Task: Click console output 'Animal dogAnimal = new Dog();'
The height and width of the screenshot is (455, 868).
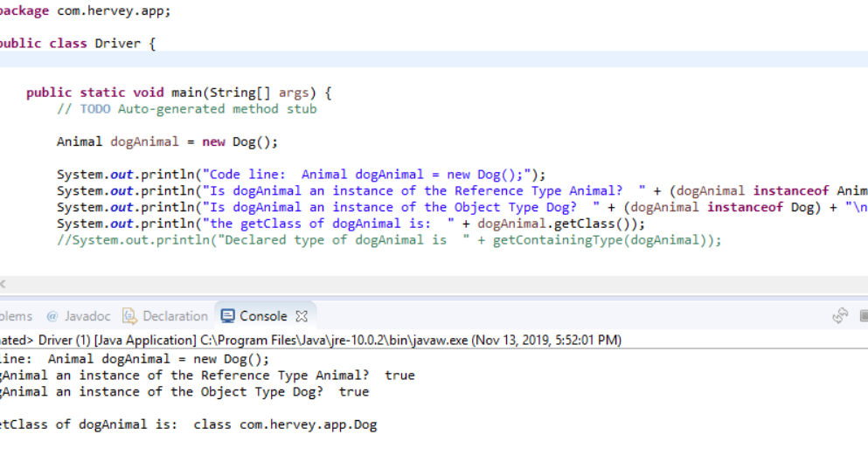Action: click(x=158, y=359)
